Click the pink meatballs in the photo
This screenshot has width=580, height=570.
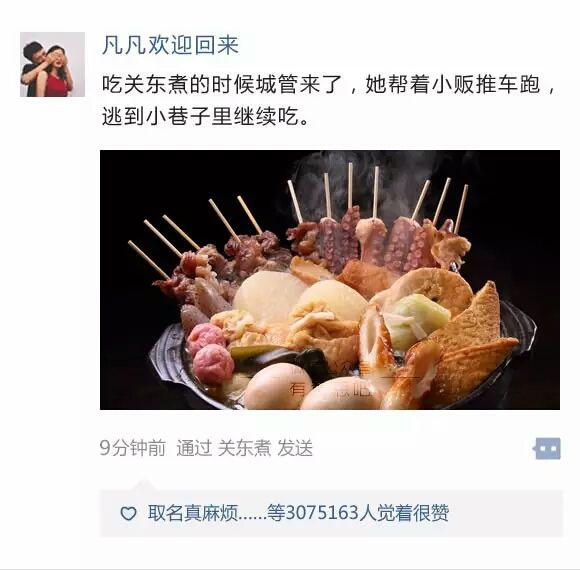pyautogui.click(x=210, y=353)
